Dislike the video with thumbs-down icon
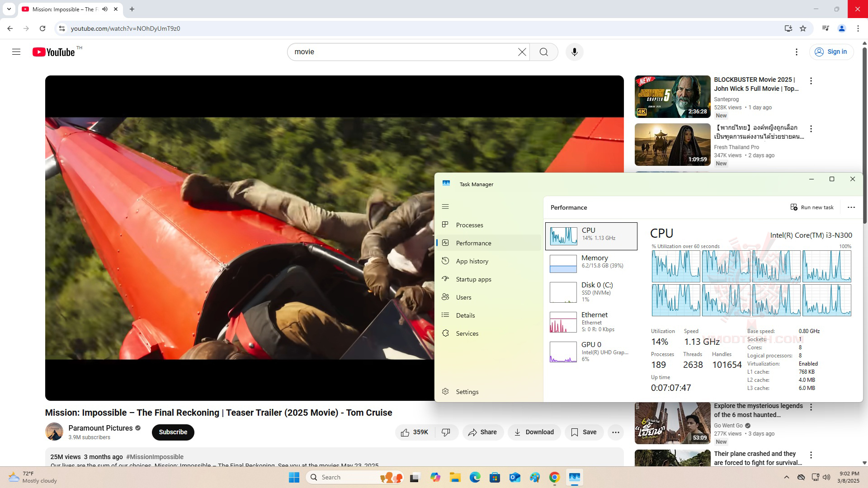The image size is (868, 488). point(446,432)
